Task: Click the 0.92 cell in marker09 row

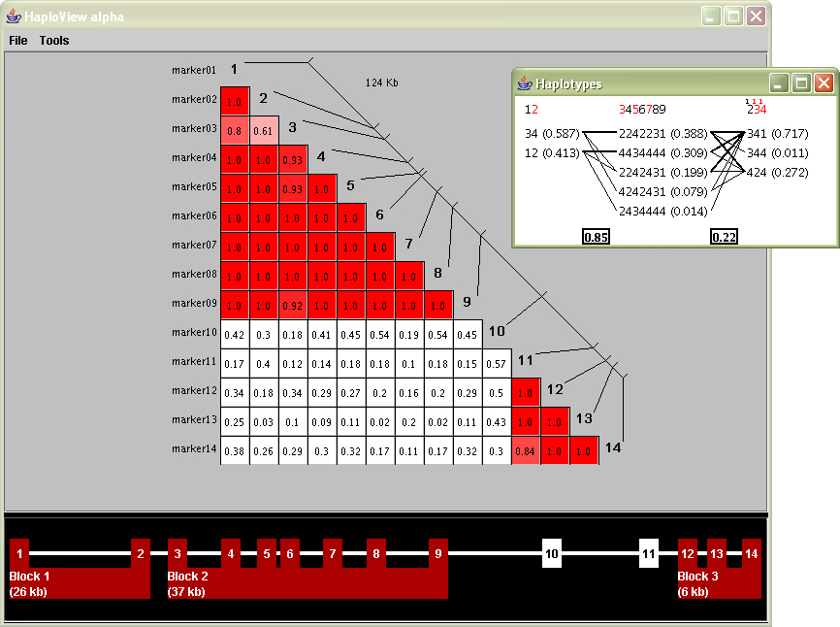Action: (x=293, y=305)
